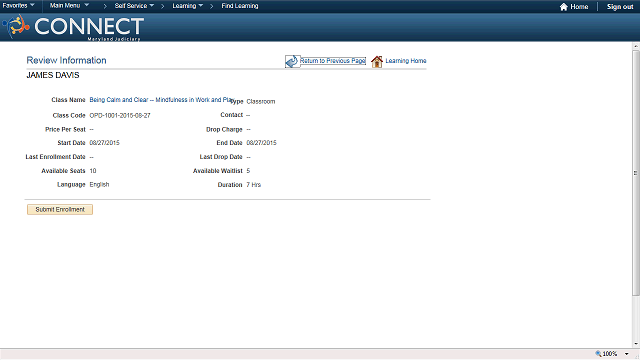
Task: Click the scrollbar down arrow
Action: click(636, 344)
